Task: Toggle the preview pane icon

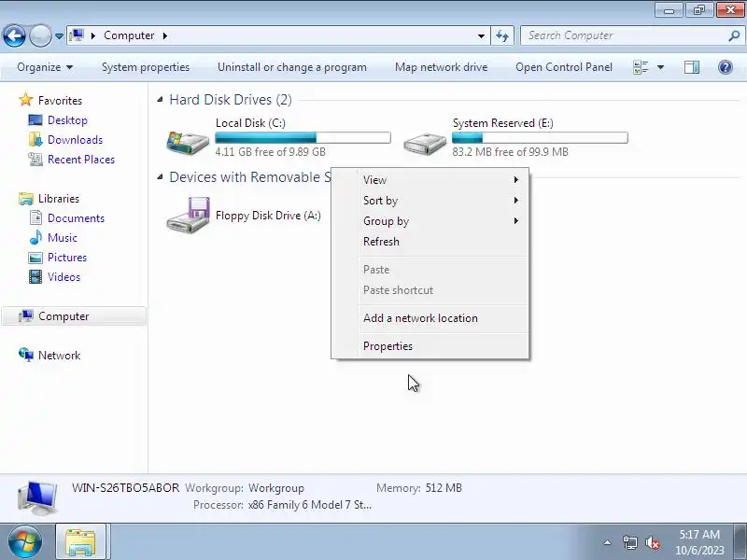Action: 692,67
